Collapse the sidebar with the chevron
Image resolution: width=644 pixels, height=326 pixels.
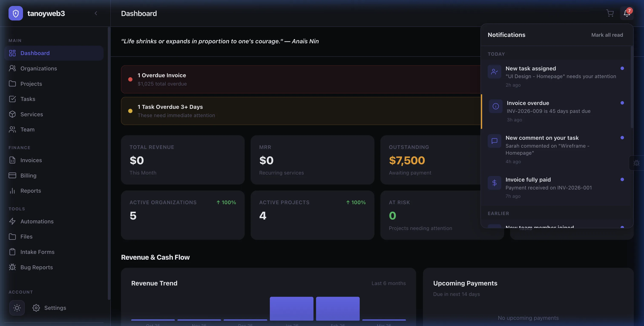pyautogui.click(x=96, y=13)
